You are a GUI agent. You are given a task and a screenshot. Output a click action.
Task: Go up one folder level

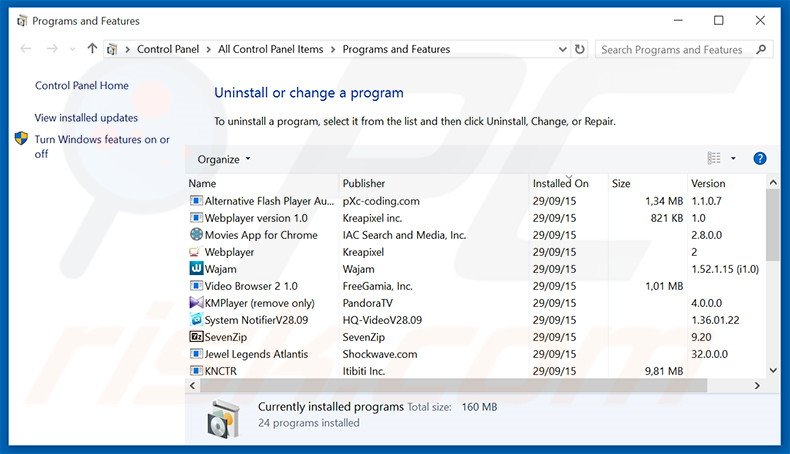point(92,48)
